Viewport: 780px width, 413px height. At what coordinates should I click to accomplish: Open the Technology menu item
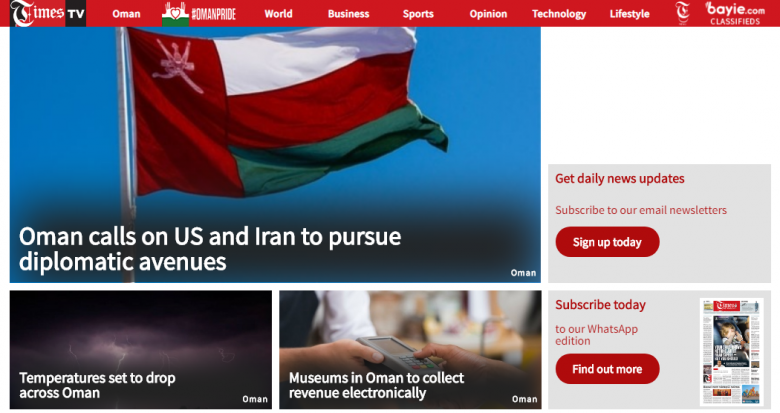click(x=559, y=14)
